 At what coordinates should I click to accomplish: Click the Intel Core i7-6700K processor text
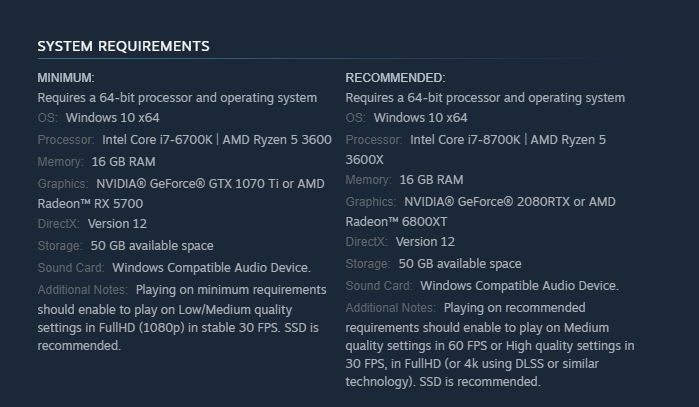(x=157, y=140)
